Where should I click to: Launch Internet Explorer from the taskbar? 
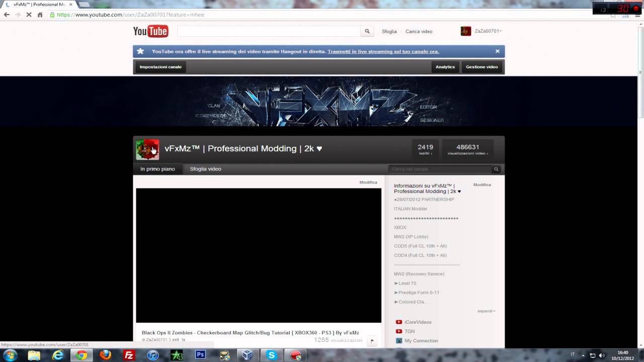58,355
